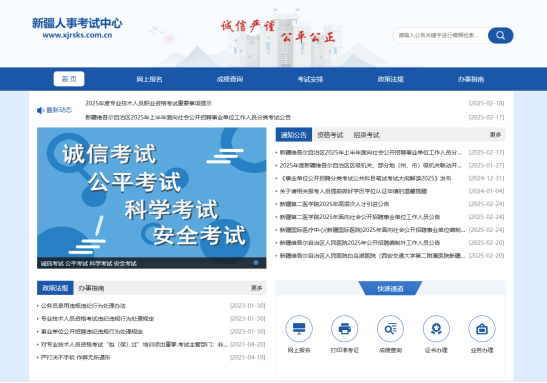Focus the announcement keyword search field
This screenshot has width=547, height=383.
click(440, 35)
